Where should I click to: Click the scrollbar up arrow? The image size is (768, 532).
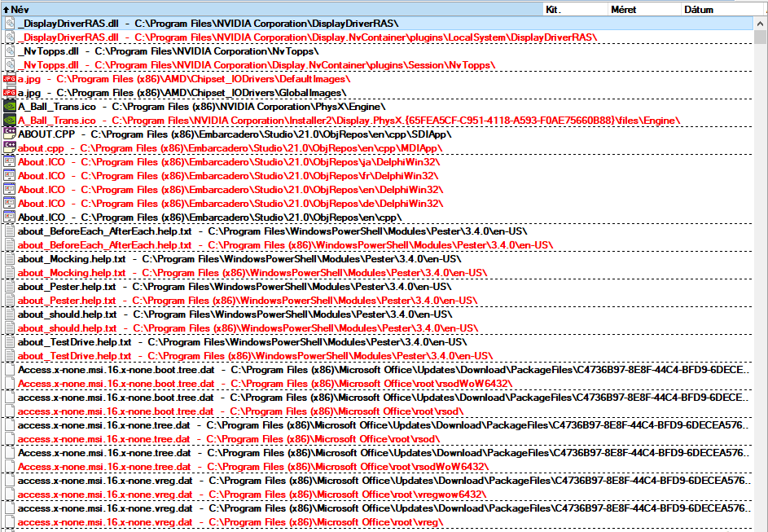[x=760, y=24]
